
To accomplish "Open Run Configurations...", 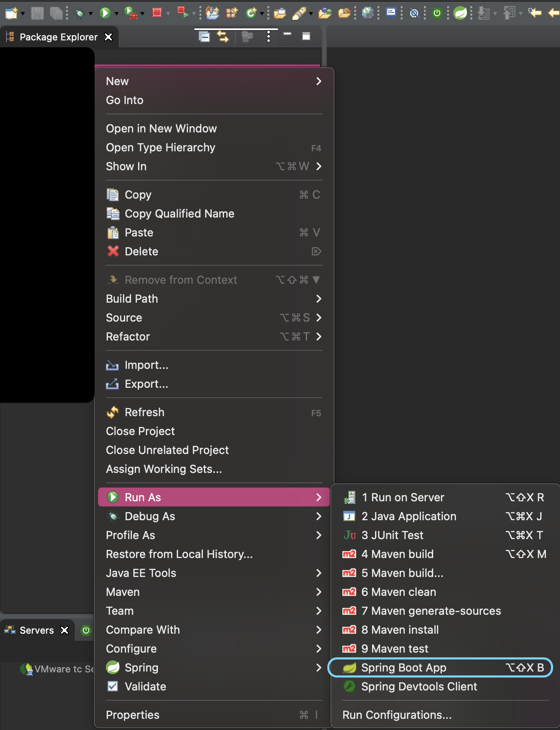I will click(397, 715).
